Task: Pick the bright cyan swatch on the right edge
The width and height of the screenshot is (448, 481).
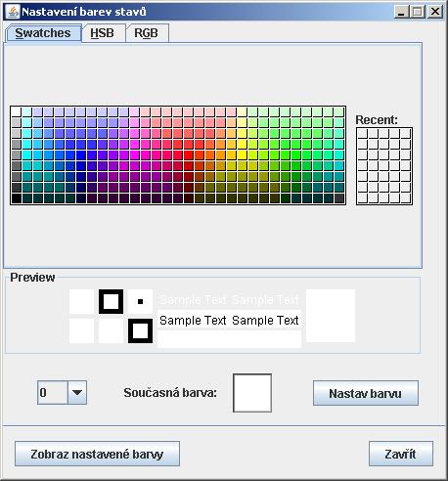Action: point(338,155)
